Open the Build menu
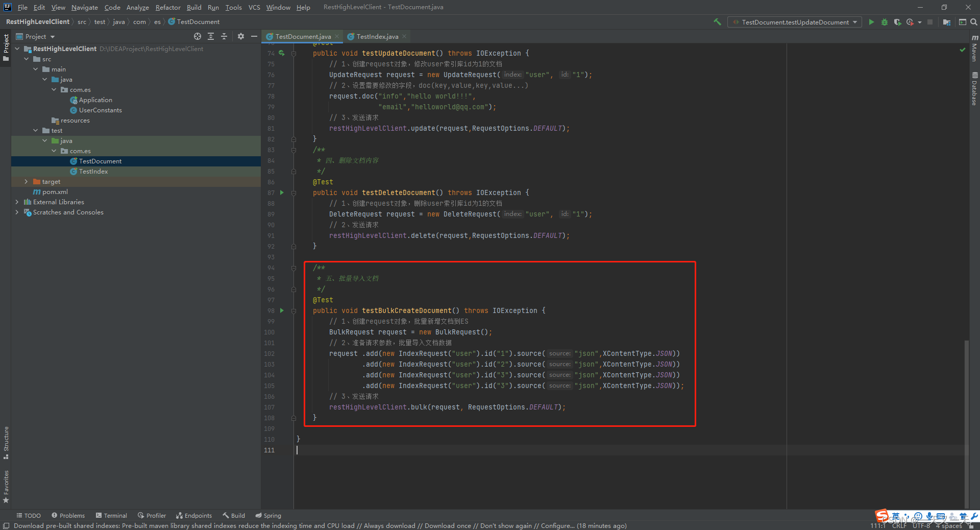Viewport: 980px width, 530px height. [194, 7]
